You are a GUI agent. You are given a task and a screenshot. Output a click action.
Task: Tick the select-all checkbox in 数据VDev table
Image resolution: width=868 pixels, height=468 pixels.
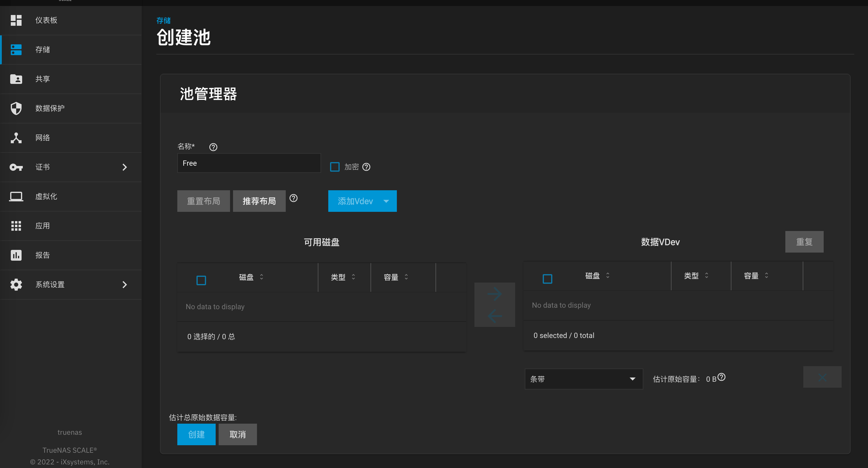point(547,279)
